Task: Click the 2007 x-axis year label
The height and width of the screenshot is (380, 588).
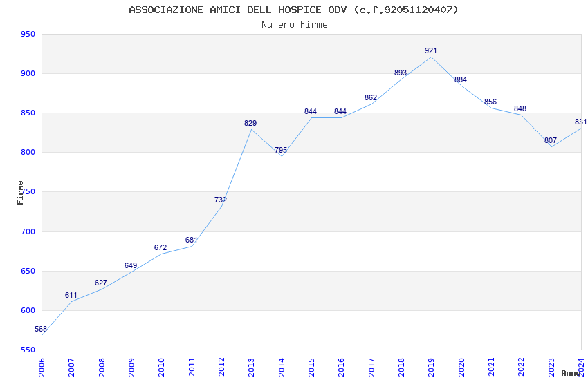Action: pos(71,368)
